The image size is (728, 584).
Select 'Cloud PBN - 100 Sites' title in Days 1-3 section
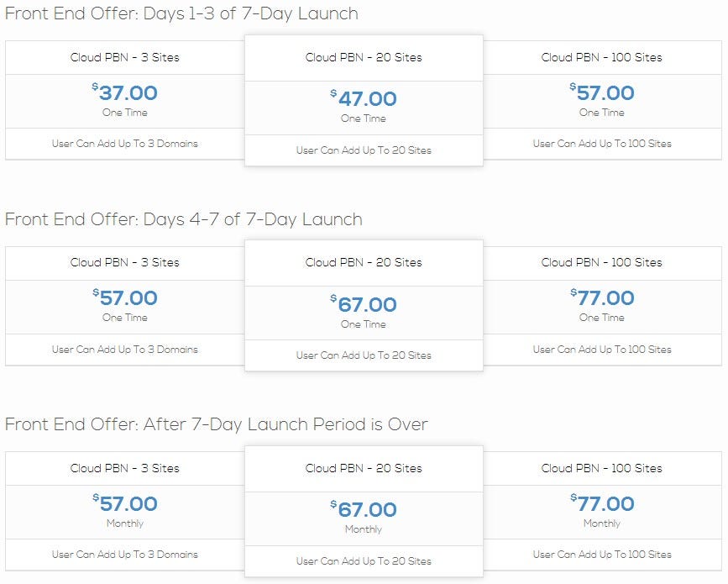(x=602, y=57)
